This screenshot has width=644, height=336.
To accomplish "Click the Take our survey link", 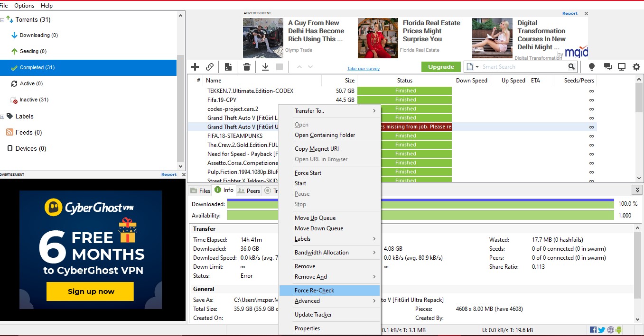I will tap(364, 69).
